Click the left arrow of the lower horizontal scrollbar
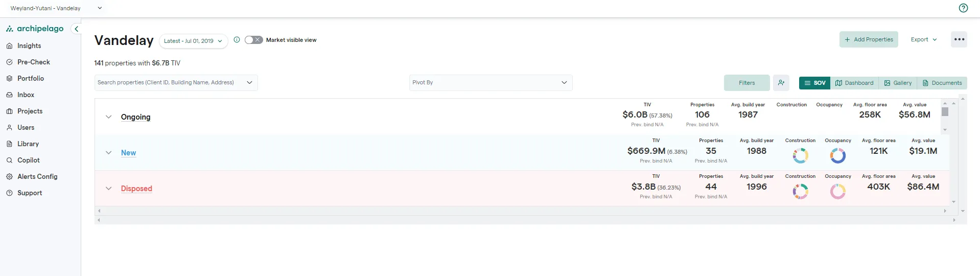 click(x=99, y=220)
